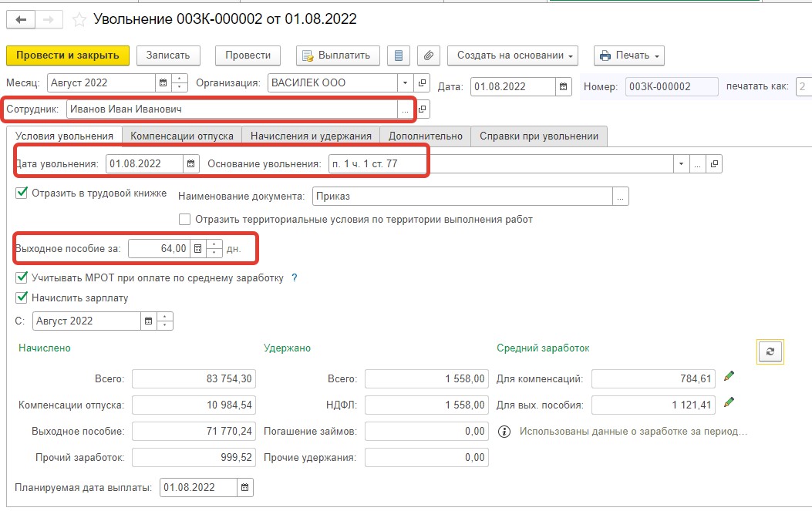Open calendar for Планируемая дата выплаты
The image size is (812, 511).
click(245, 487)
